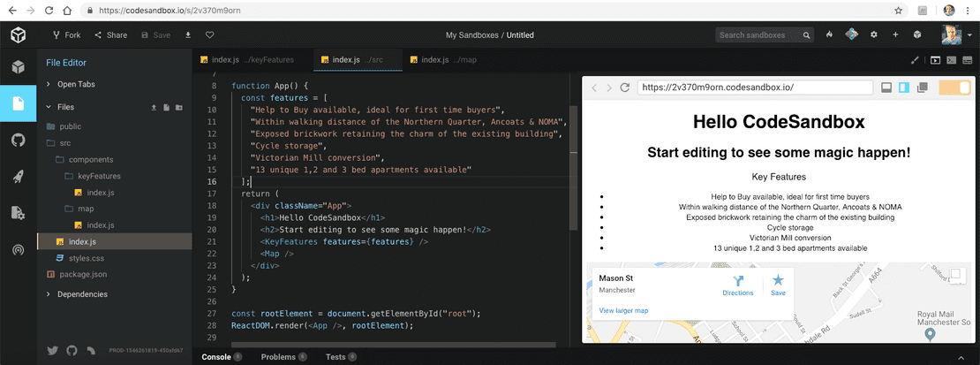Open the user avatar dropdown arrow
The height and width of the screenshot is (365, 980).
point(969,36)
